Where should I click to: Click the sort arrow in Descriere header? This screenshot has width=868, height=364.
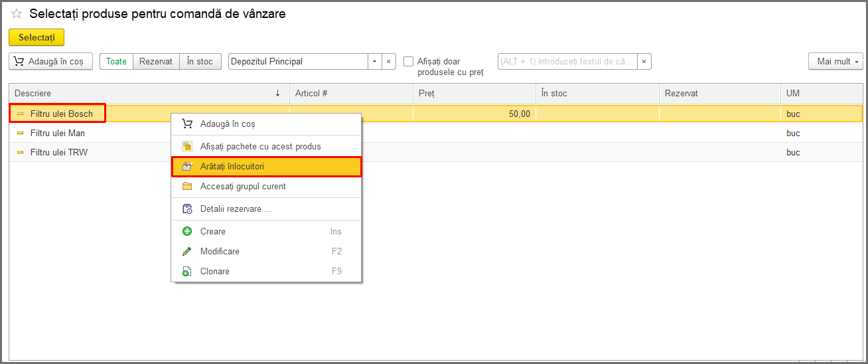click(x=277, y=94)
